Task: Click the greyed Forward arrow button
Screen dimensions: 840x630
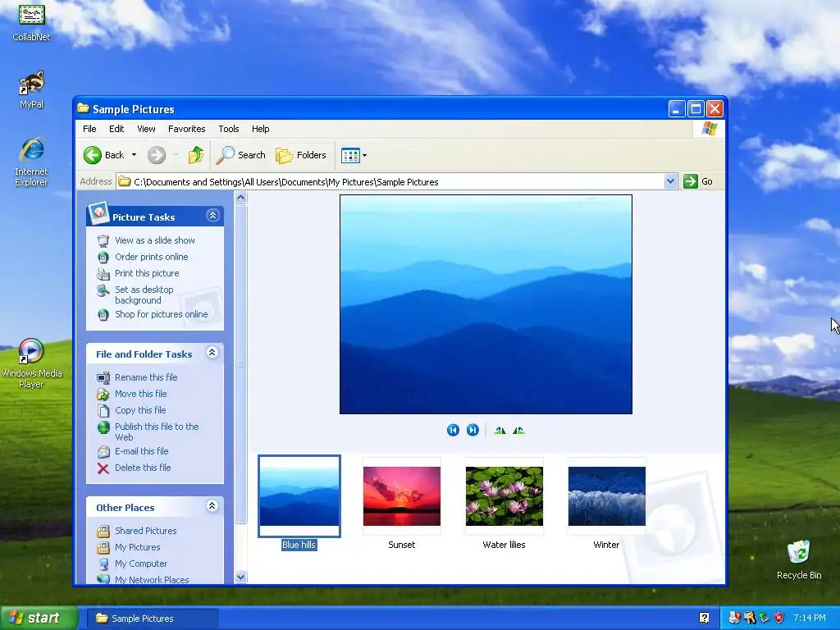Action: pyautogui.click(x=157, y=155)
